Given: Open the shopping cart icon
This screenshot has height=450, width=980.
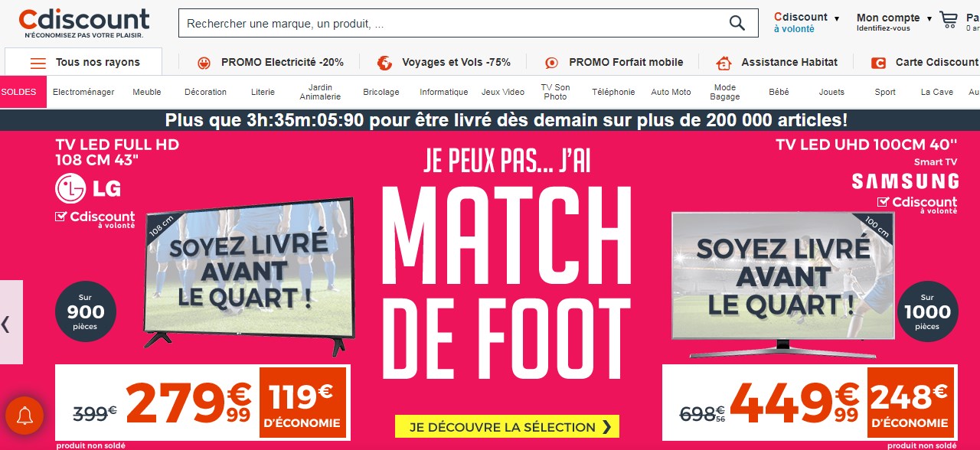Looking at the screenshot, I should pos(949,20).
